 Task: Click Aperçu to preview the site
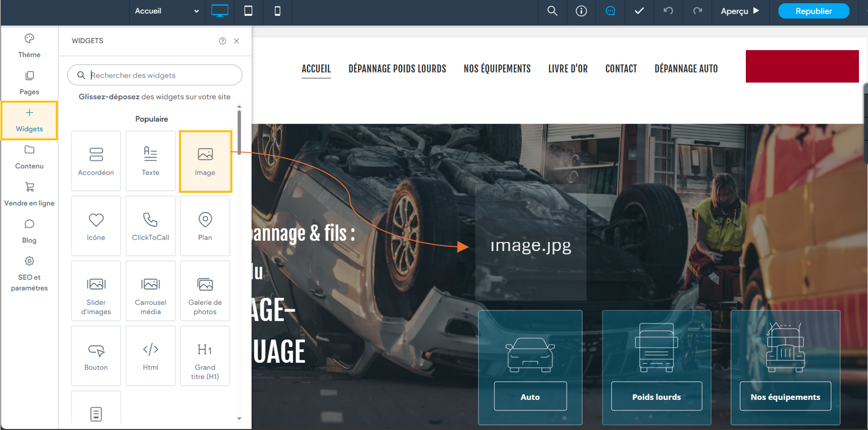(740, 10)
